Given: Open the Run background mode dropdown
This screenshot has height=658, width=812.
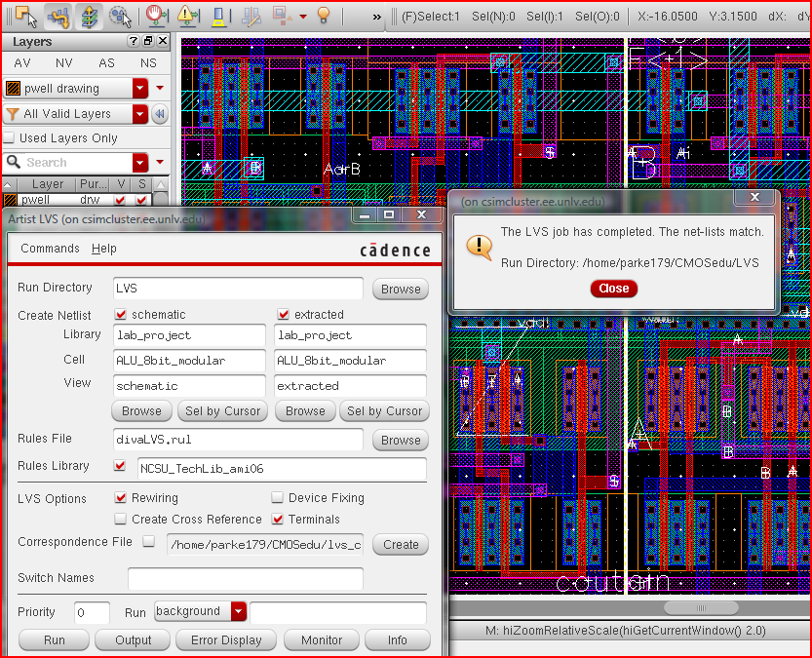Looking at the screenshot, I should pyautogui.click(x=239, y=612).
